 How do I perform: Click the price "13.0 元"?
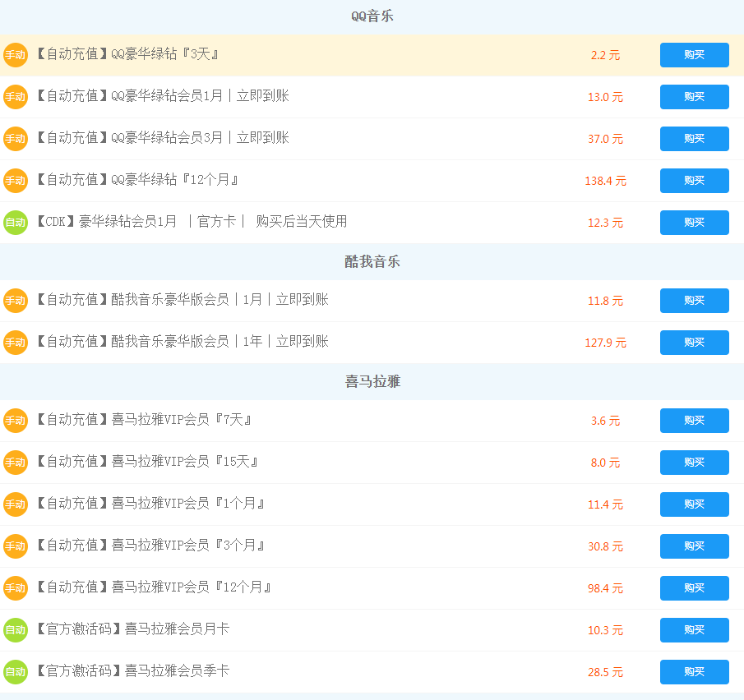click(605, 97)
